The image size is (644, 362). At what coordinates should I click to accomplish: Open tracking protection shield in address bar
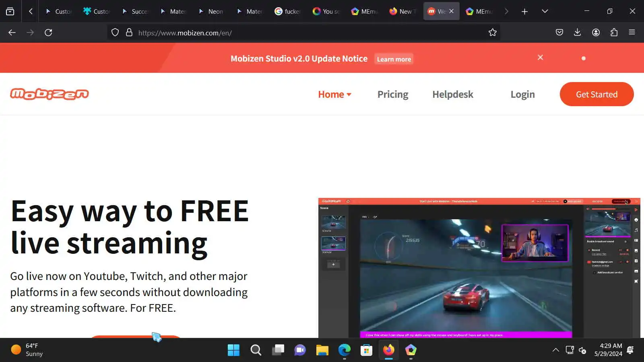115,33
